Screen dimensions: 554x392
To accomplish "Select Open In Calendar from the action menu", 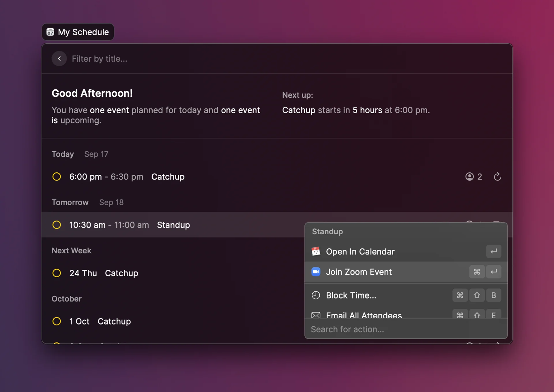I will (360, 251).
